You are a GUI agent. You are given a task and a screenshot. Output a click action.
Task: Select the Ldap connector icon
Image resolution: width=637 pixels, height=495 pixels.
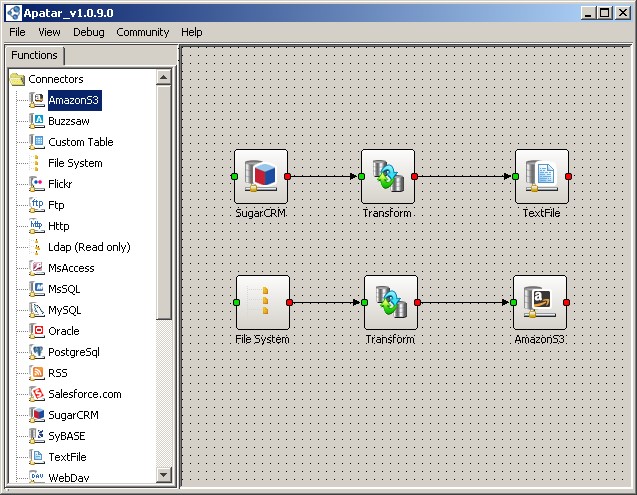tap(37, 247)
